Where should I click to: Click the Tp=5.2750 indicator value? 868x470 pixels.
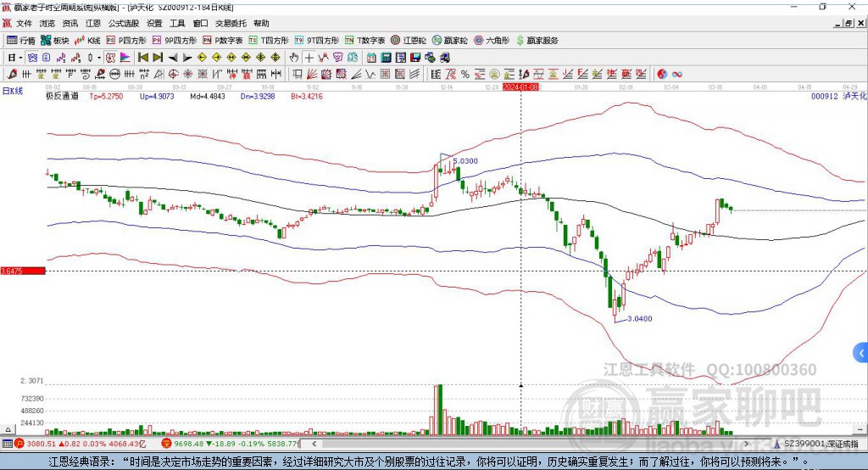pyautogui.click(x=106, y=96)
